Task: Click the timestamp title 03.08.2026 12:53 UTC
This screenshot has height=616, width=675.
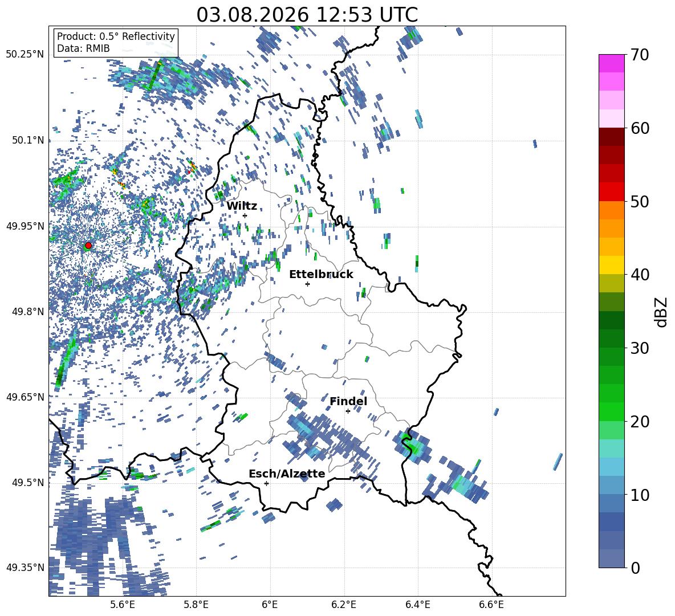Action: pos(307,15)
